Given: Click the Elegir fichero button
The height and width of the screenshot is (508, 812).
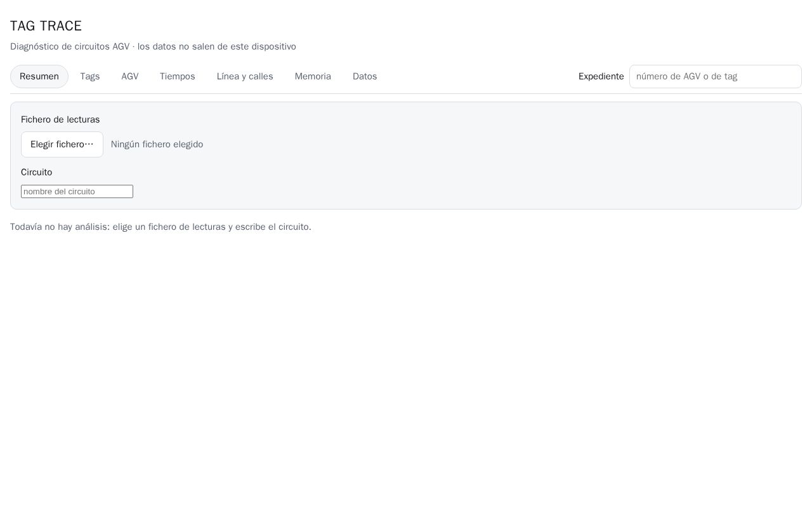Looking at the screenshot, I should tap(62, 144).
